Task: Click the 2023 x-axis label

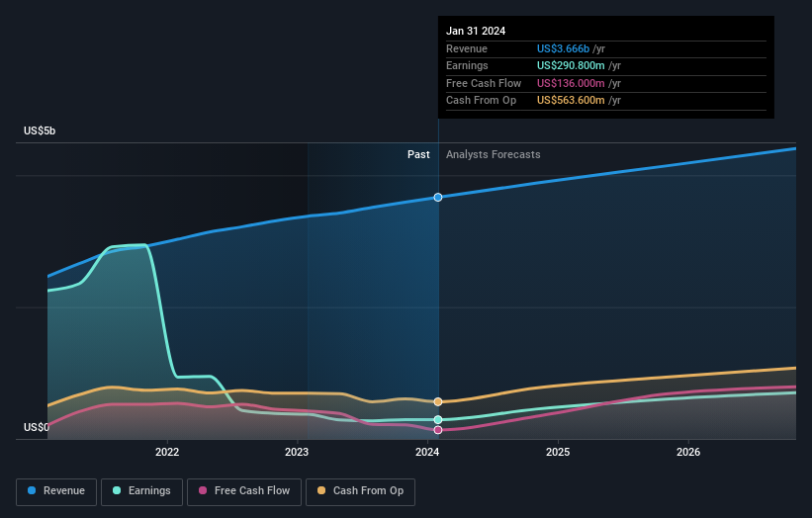Action: tap(297, 453)
